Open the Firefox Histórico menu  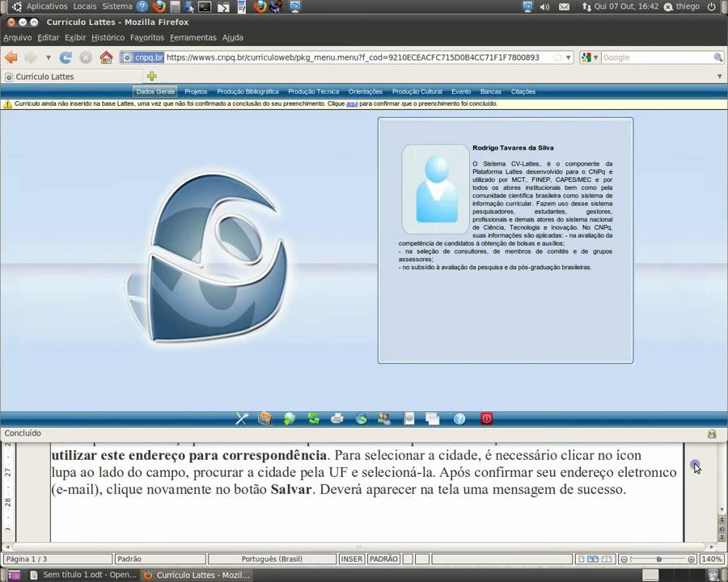click(x=108, y=38)
